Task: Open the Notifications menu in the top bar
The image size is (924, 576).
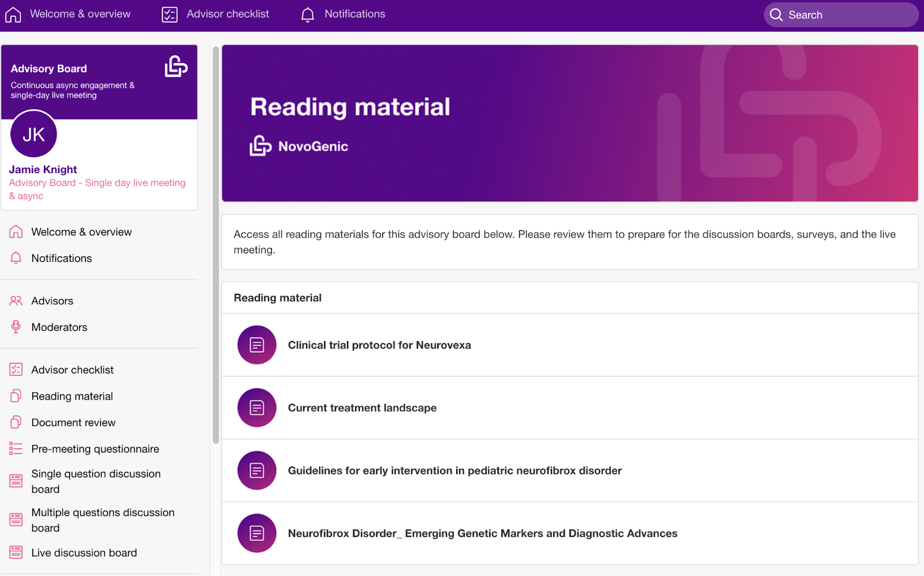Action: pyautogui.click(x=342, y=14)
